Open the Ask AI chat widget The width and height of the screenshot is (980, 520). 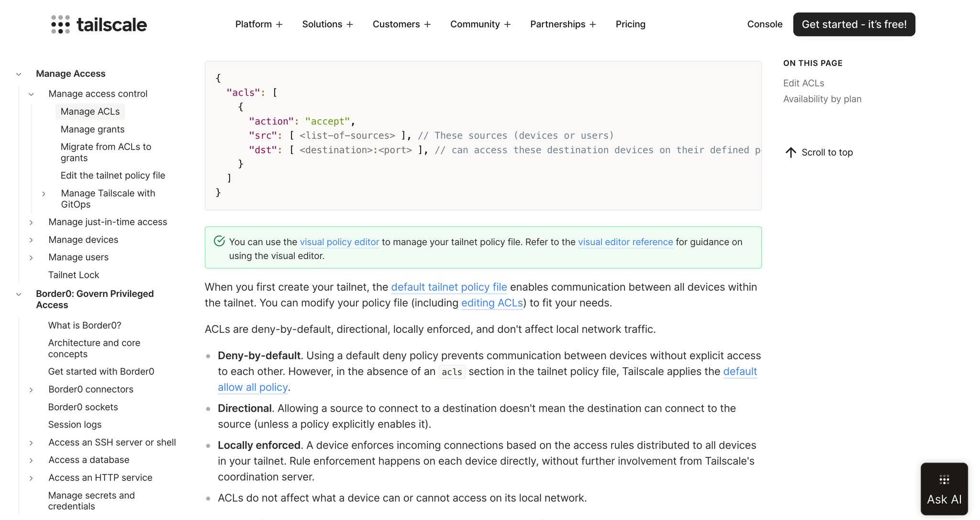pos(944,489)
